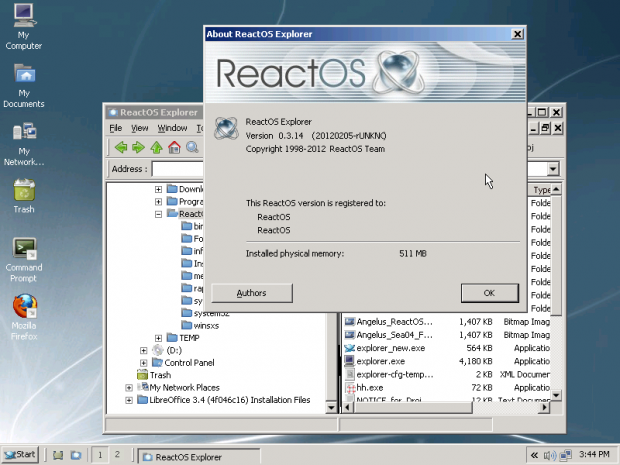Expand the TEMP folder tree node
This screenshot has width=620, height=465.
pyautogui.click(x=158, y=338)
